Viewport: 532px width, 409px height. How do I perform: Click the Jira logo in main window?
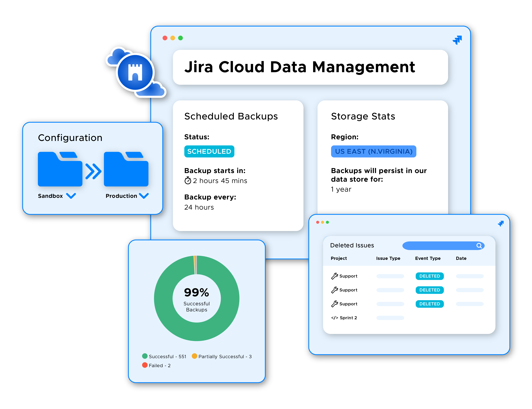(x=457, y=40)
